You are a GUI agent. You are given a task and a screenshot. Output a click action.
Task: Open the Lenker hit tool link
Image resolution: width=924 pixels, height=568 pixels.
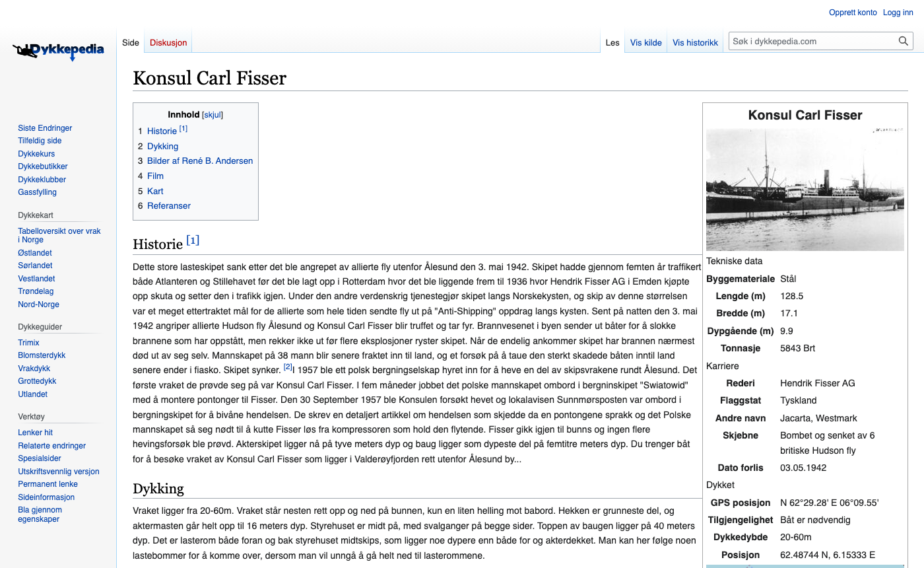click(35, 433)
